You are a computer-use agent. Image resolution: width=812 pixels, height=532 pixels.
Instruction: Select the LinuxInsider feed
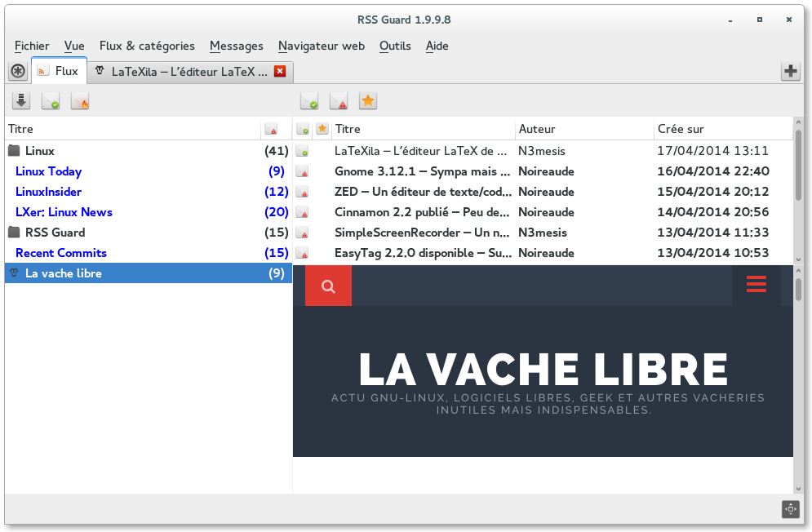tap(149, 192)
